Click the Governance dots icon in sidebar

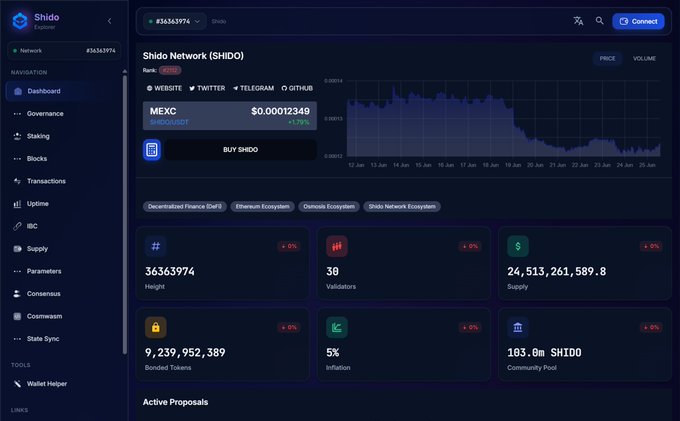point(17,114)
